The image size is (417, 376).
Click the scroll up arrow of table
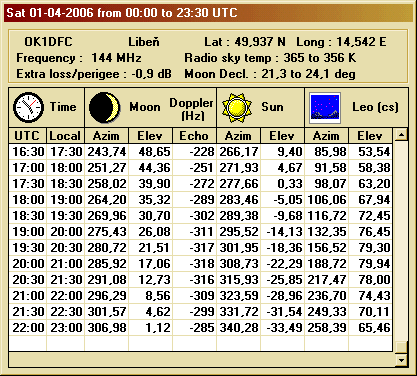tap(401, 135)
